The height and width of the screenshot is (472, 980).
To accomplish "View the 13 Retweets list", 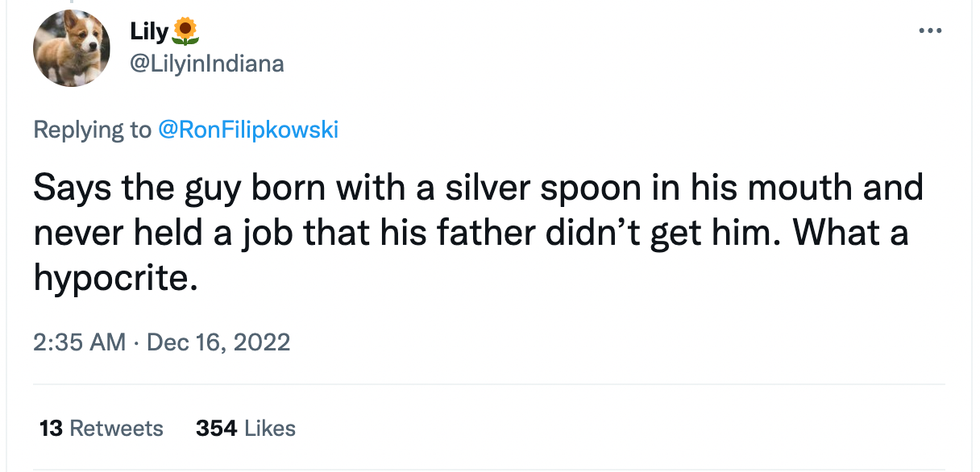I will (x=101, y=428).
